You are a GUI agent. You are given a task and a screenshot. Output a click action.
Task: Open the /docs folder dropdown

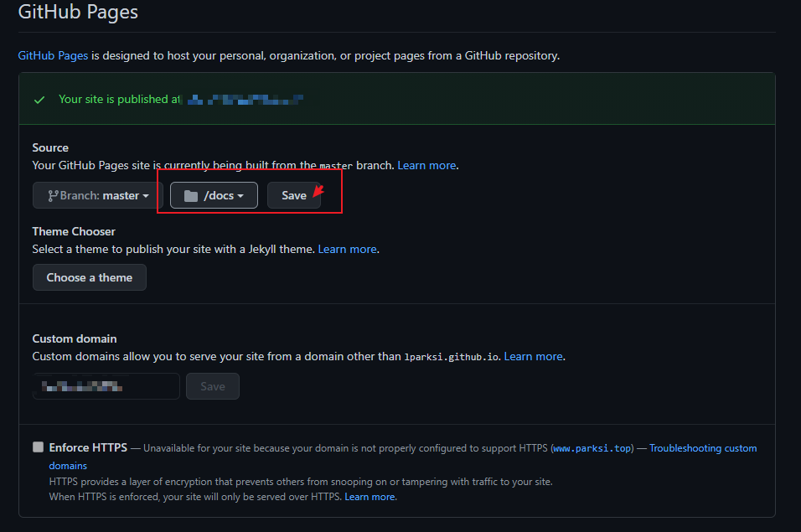214,195
